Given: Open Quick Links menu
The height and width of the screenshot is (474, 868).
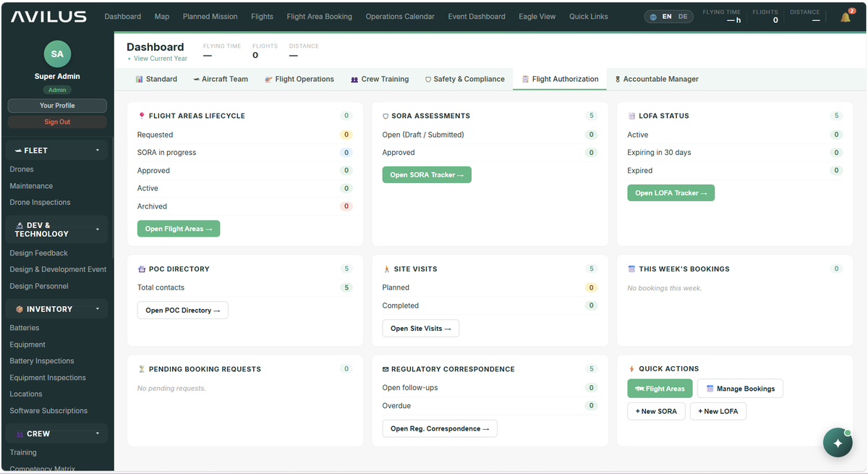Looking at the screenshot, I should (589, 17).
